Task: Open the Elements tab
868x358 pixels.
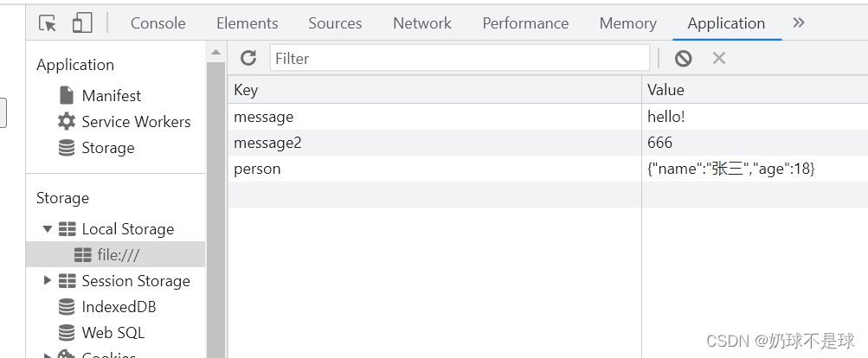Action: 248,23
